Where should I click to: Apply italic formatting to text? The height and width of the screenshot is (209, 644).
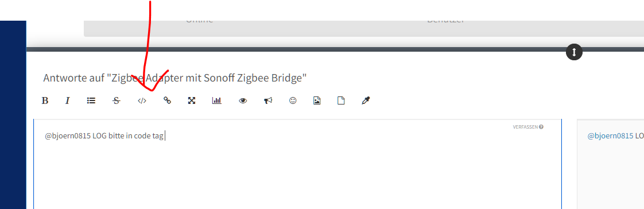pyautogui.click(x=67, y=100)
